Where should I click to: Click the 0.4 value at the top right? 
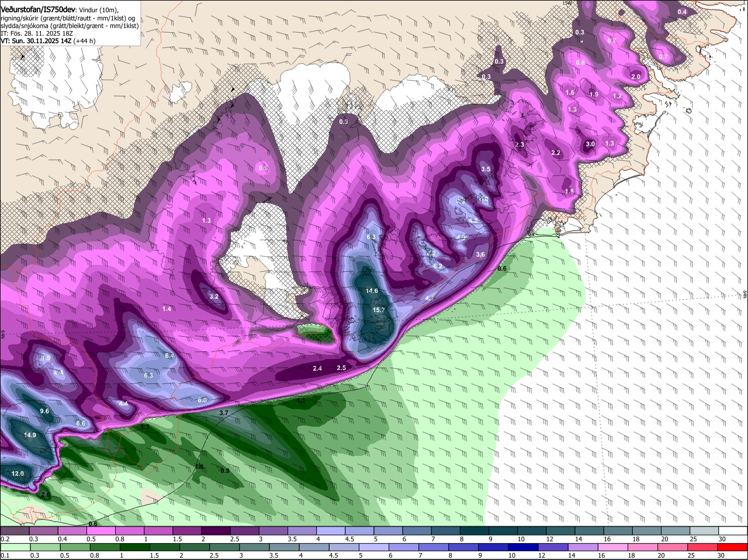(682, 12)
